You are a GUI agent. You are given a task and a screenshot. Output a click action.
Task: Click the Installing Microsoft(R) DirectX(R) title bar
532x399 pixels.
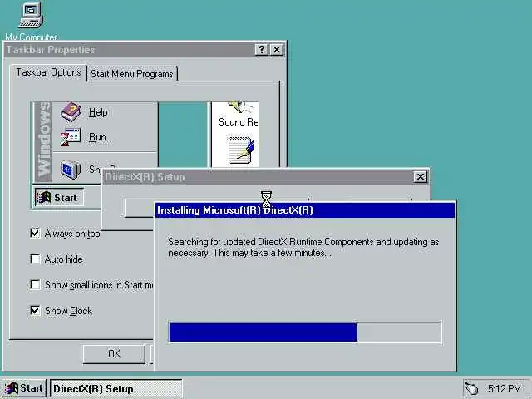[x=305, y=210]
